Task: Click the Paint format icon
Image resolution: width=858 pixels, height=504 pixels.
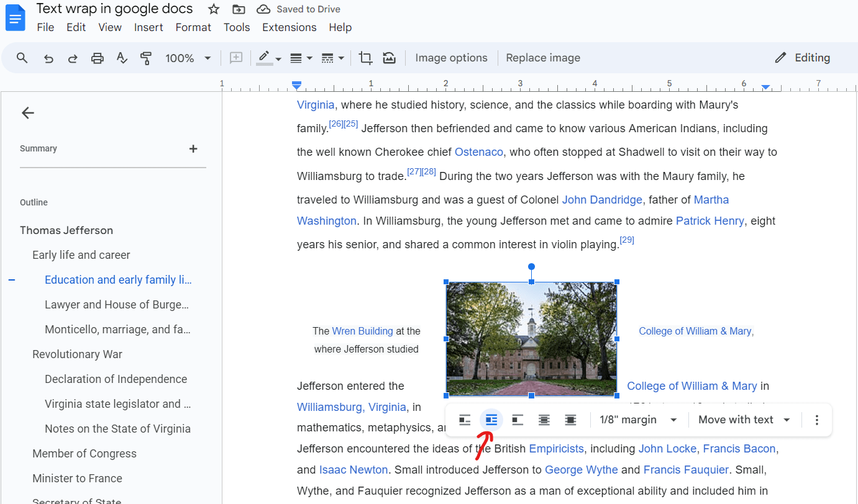Action: (x=146, y=57)
